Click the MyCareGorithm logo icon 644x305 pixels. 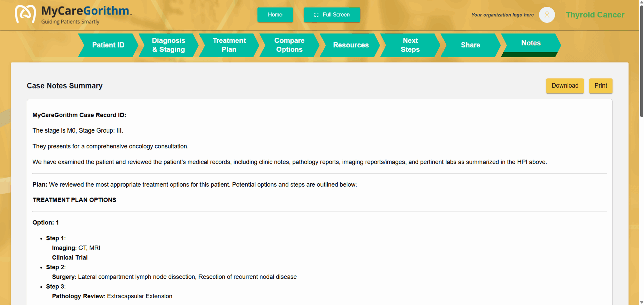tap(25, 14)
